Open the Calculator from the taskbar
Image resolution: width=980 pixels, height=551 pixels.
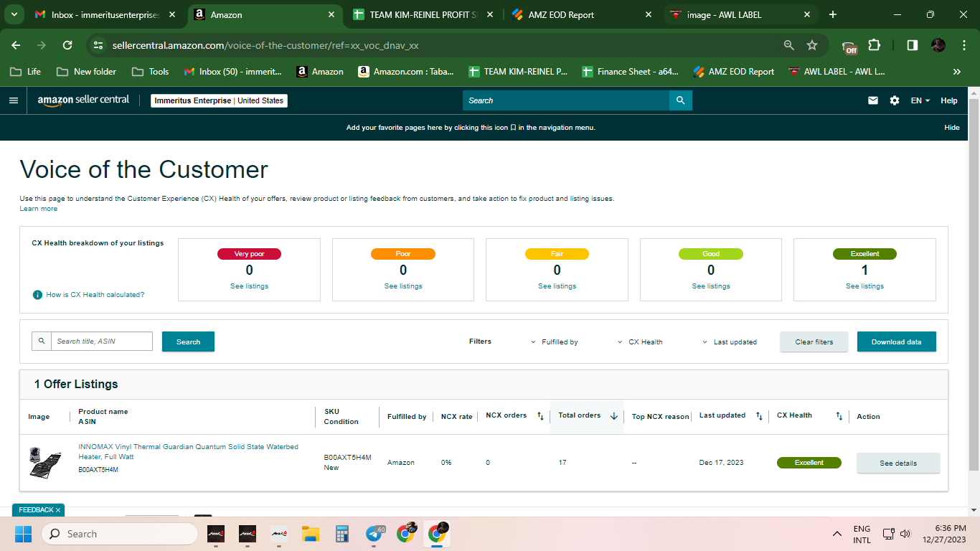click(x=341, y=534)
